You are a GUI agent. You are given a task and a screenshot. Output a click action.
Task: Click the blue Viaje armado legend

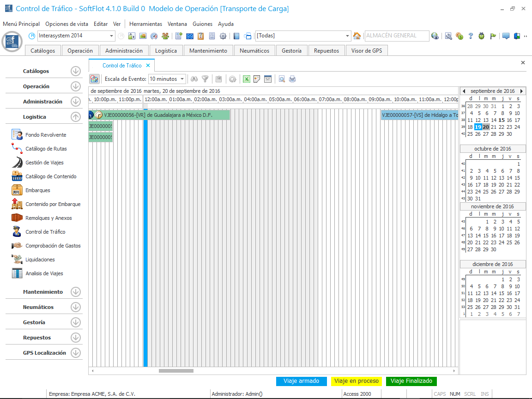[301, 381]
